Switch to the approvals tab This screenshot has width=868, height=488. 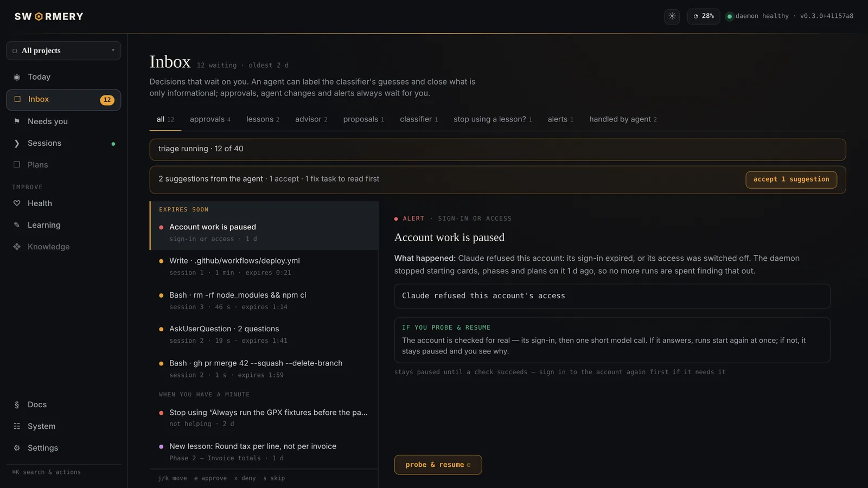[210, 119]
